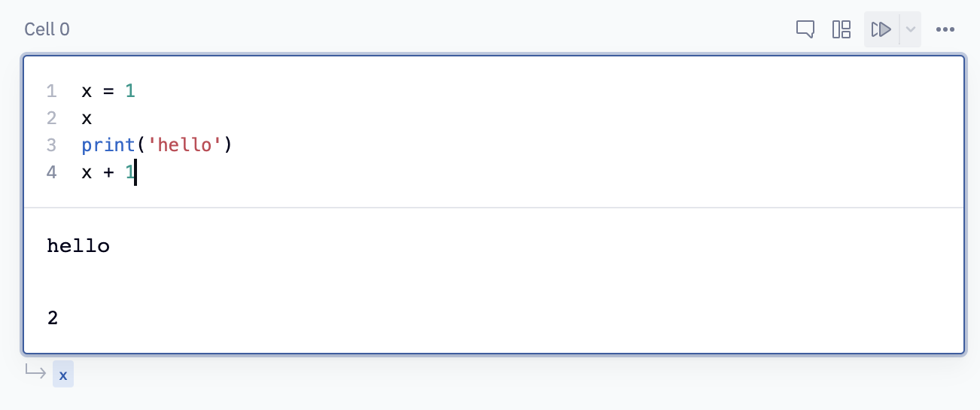Viewport: 980px width, 410px height.
Task: Select line number 4 in the gutter
Action: click(51, 172)
